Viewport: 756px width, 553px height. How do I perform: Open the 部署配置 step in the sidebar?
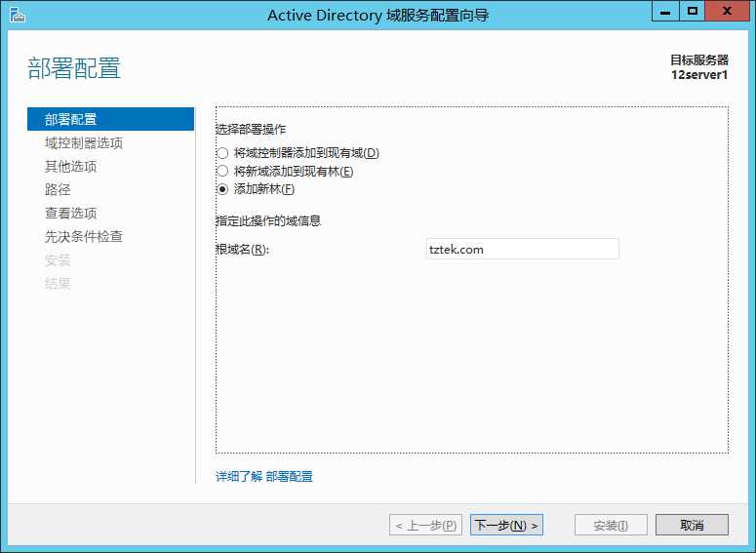click(110, 119)
